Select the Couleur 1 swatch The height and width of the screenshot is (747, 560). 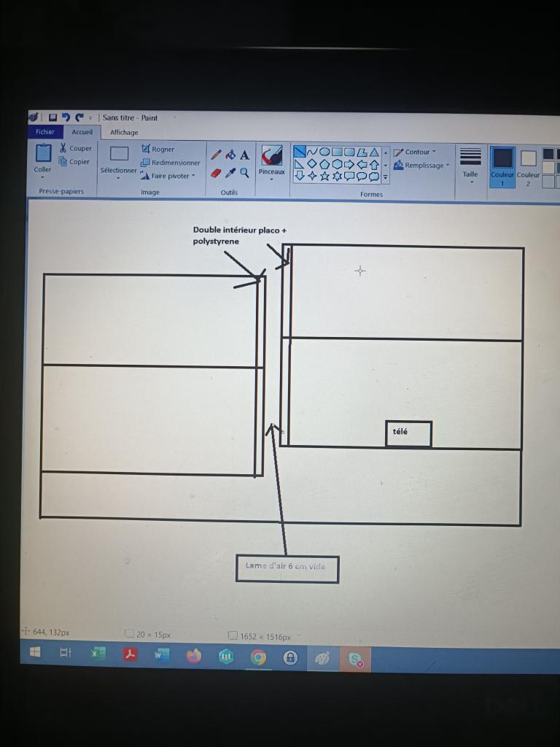[x=502, y=166]
